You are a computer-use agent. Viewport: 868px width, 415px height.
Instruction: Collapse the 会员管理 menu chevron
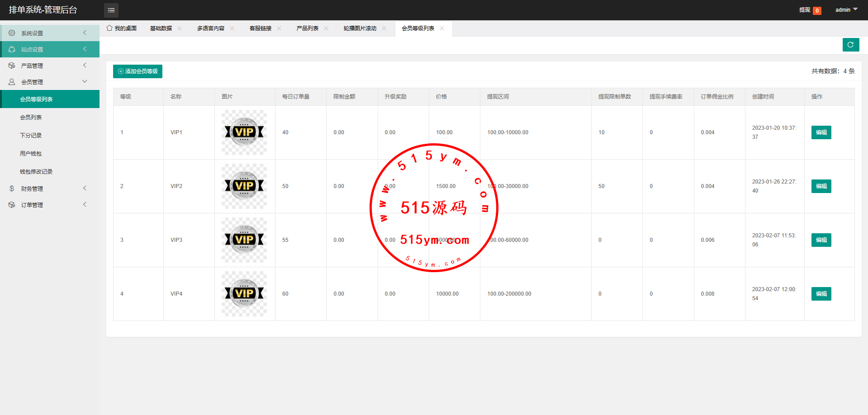tap(85, 82)
